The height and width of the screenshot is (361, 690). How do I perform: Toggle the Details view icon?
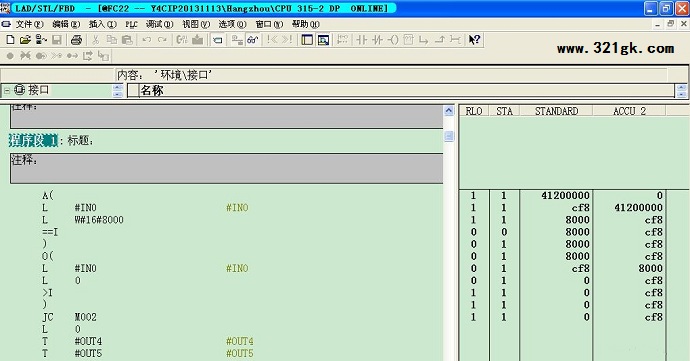[x=323, y=40]
